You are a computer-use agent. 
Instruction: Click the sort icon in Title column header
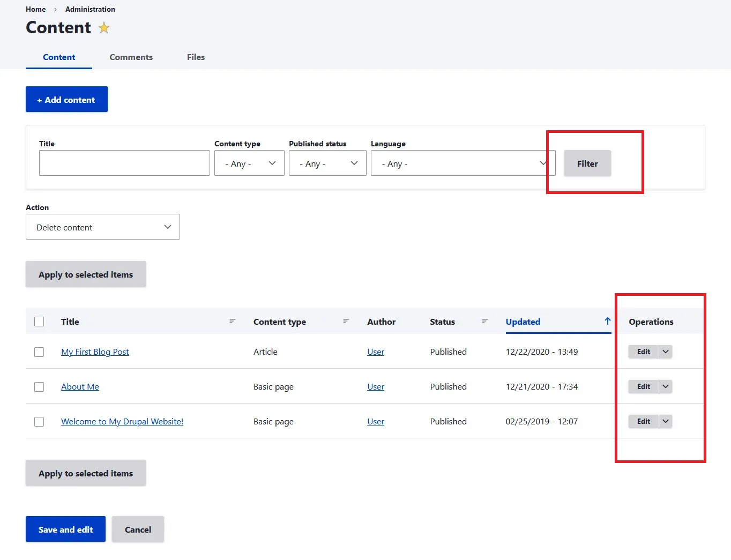click(x=233, y=321)
